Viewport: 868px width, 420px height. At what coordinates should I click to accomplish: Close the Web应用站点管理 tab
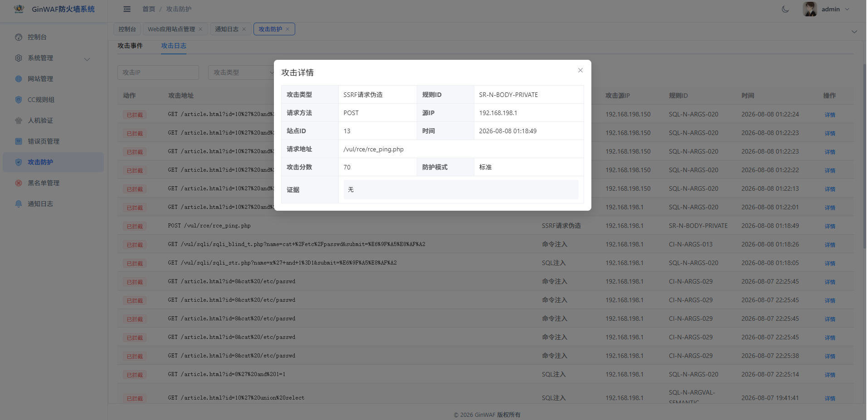point(200,29)
